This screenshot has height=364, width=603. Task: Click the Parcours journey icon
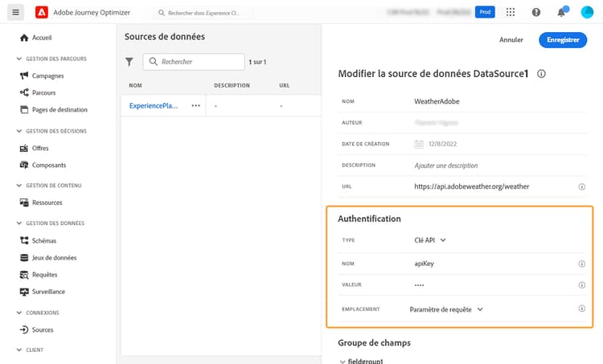tap(24, 92)
